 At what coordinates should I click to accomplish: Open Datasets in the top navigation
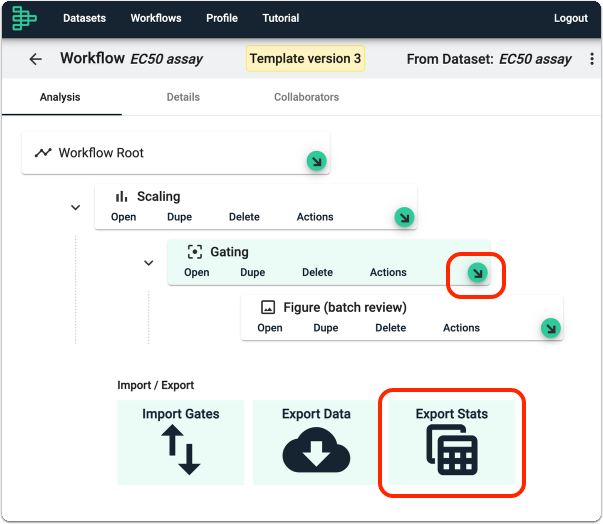tap(84, 18)
